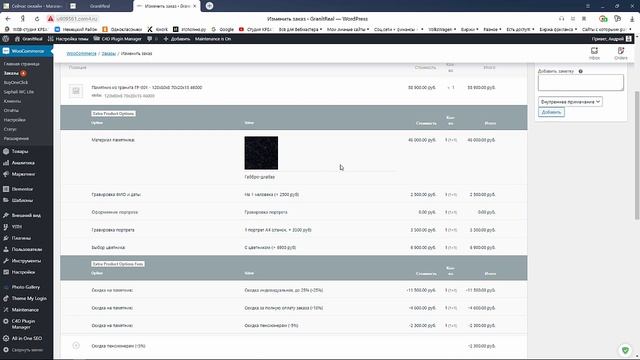Open Настройка темы in the admin bar

tap(68, 39)
